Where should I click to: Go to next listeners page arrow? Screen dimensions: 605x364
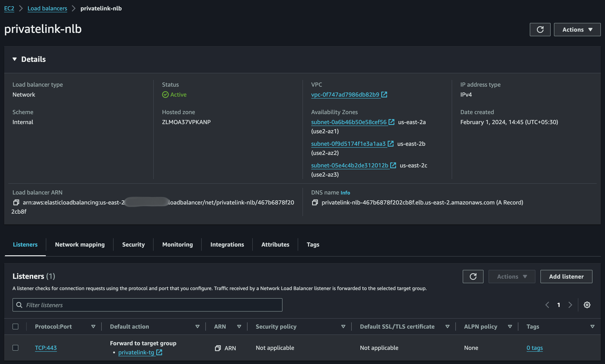click(x=570, y=305)
